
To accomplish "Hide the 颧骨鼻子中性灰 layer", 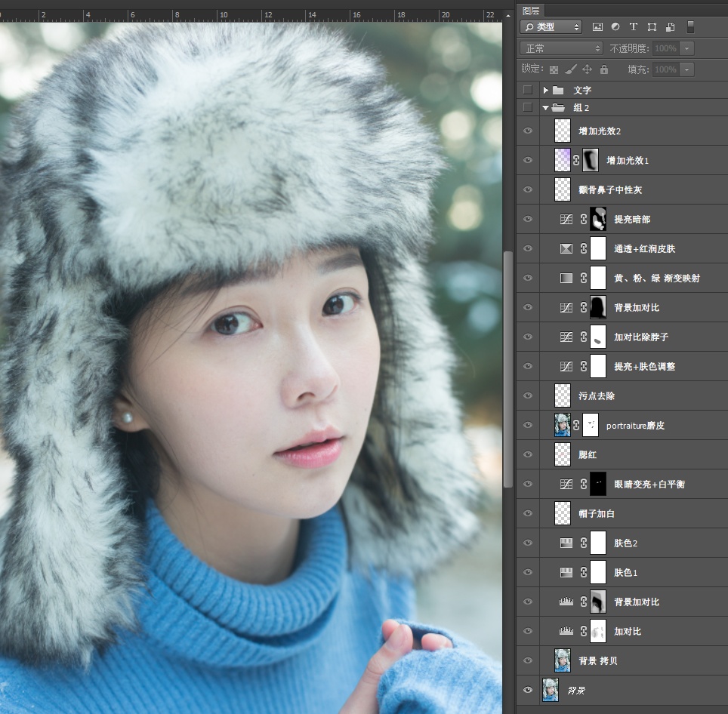I will click(x=527, y=189).
